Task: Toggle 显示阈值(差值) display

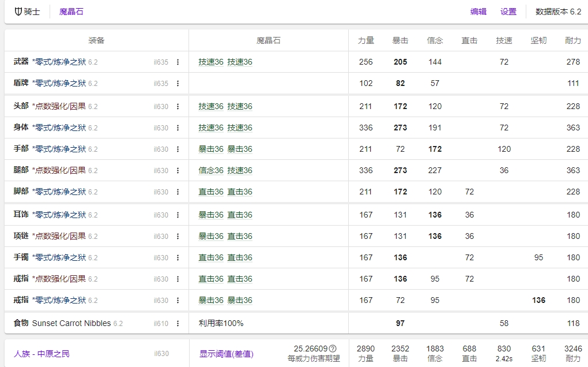Action: [227, 354]
